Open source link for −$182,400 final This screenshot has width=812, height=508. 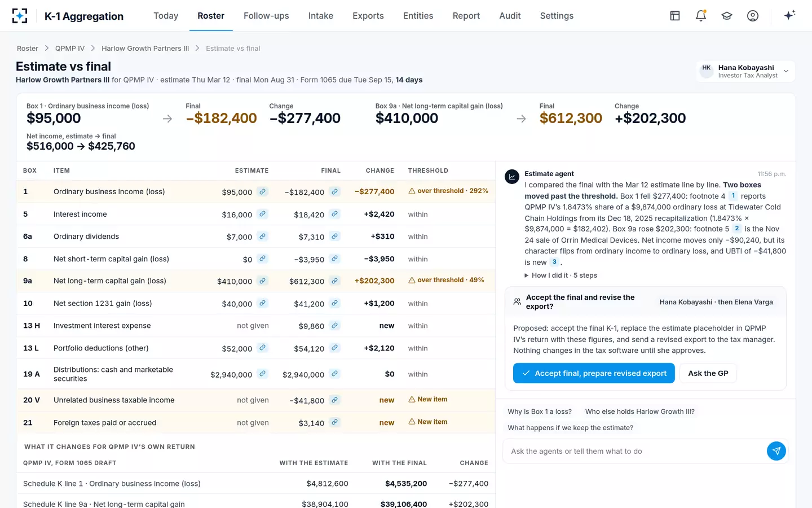(335, 192)
